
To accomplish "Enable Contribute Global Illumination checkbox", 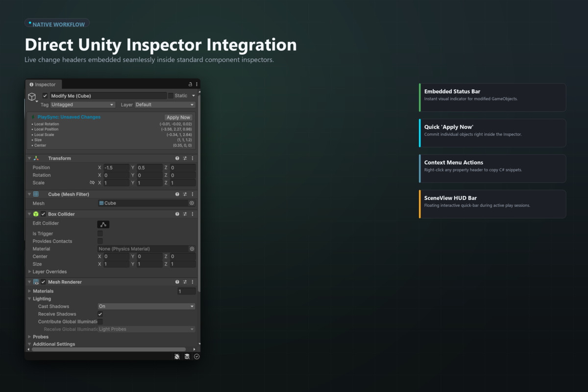I will click(x=100, y=322).
